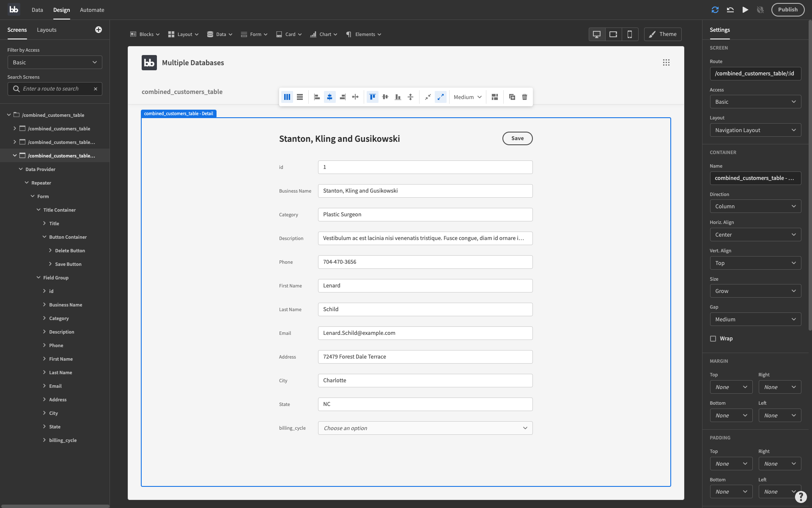Click the duplicate component icon
The image size is (812, 508).
pos(512,97)
